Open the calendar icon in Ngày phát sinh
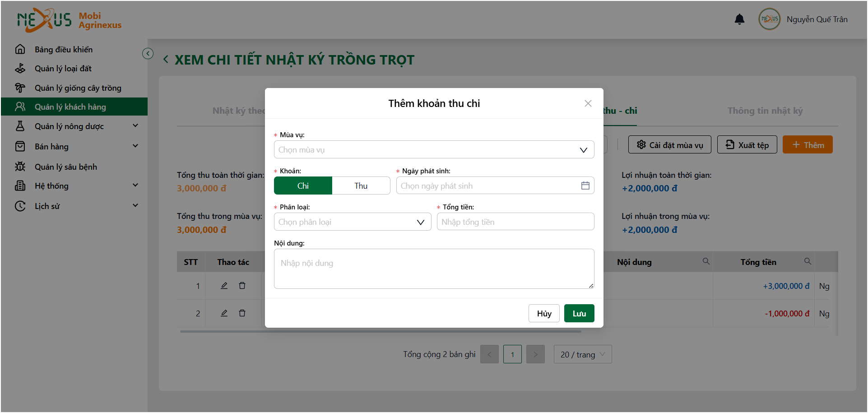 pyautogui.click(x=585, y=186)
